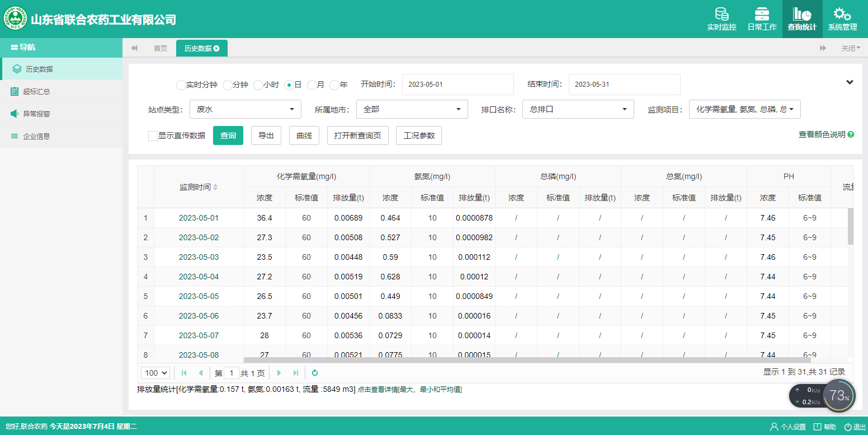Screen dimensions: 868x435
Task: Open the 所属地市 dropdown showing 全部
Action: pos(412,109)
